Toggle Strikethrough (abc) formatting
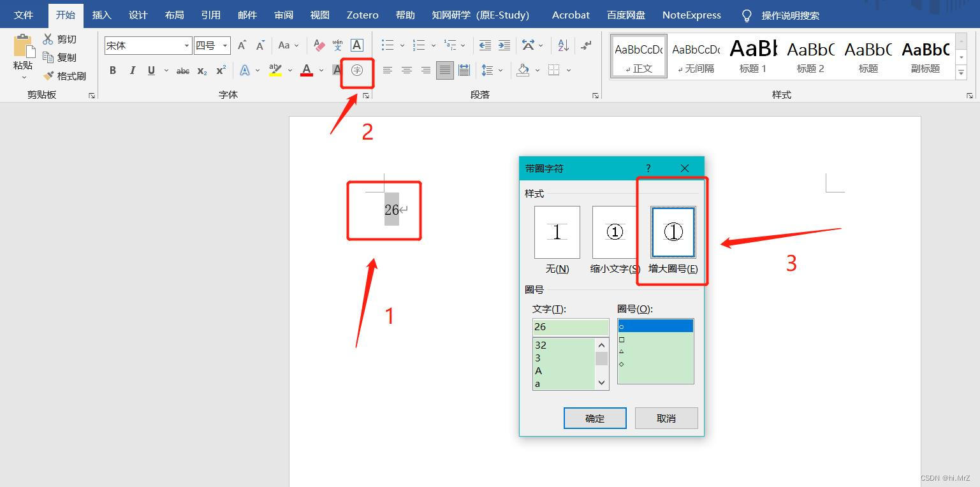This screenshot has width=980, height=487. tap(183, 71)
